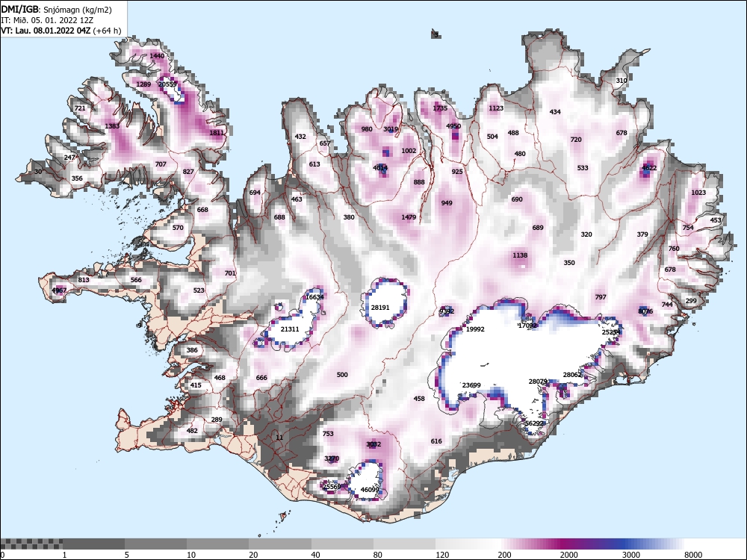Click the value label 310 in northeast
Image resolution: width=747 pixels, height=560 pixels.
click(622, 81)
